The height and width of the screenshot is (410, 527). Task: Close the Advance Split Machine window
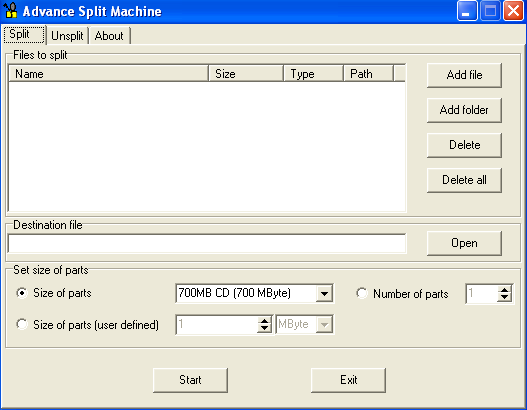point(513,10)
